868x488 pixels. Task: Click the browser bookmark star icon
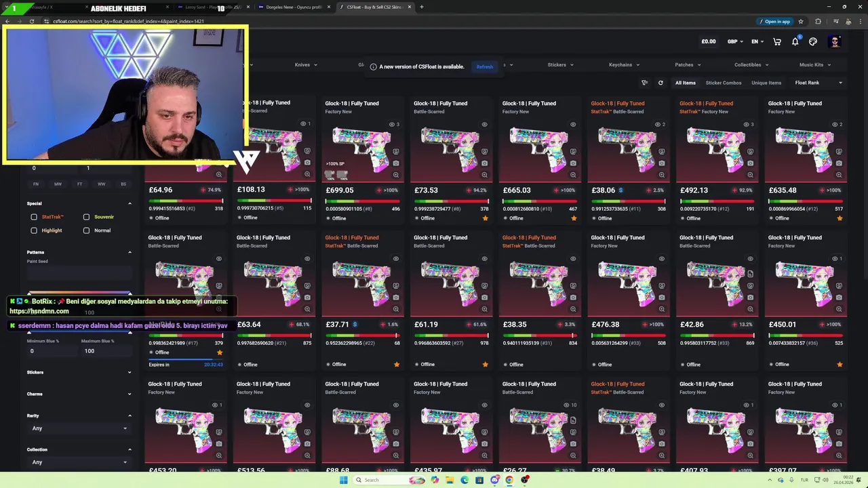coord(801,21)
